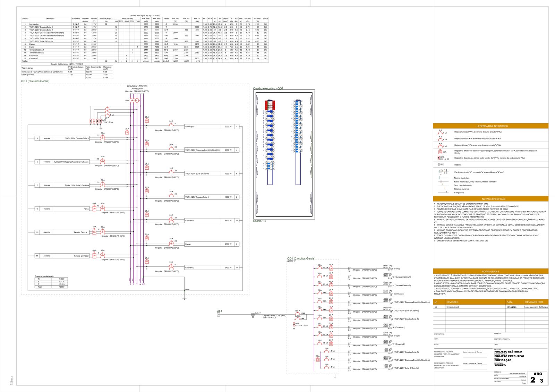The height and width of the screenshot is (392, 555).
Task: Click 'PROJETO ELÉTRICO' in title block
Action: [508, 352]
